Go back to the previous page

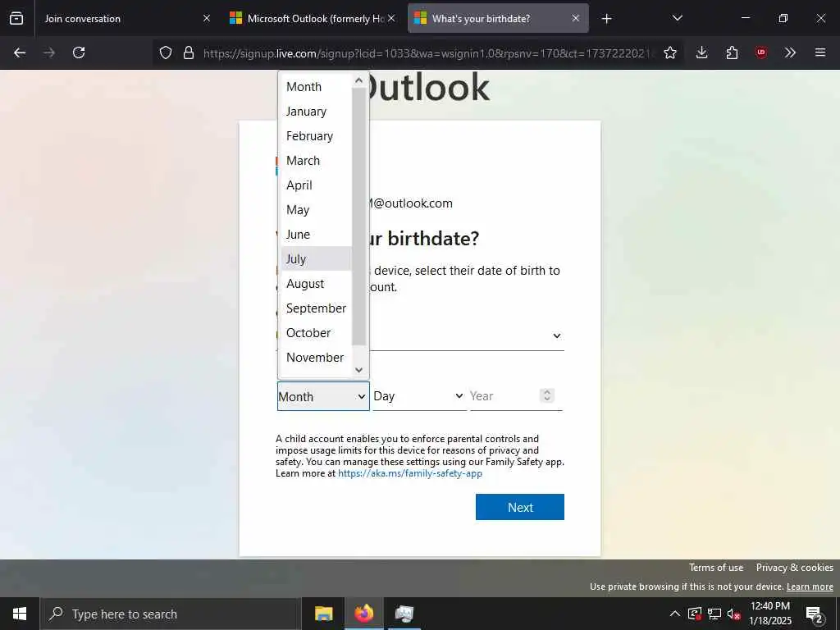20,52
